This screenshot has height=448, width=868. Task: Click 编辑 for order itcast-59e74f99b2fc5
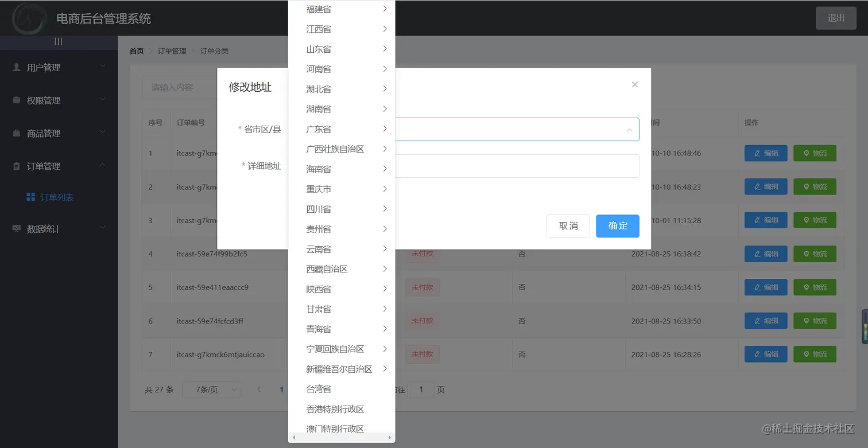[766, 254]
